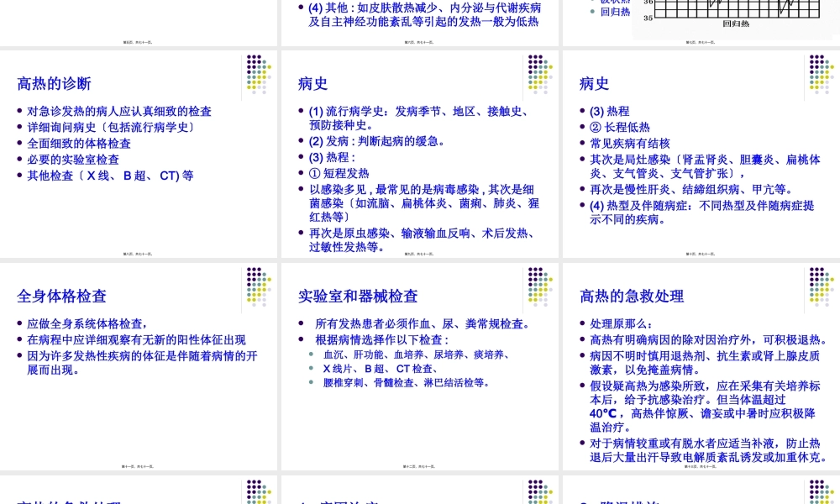The width and height of the screenshot is (840, 504).
Task: Click the dot-pattern logo on 实验室和器械检查 slide
Action: point(538,286)
